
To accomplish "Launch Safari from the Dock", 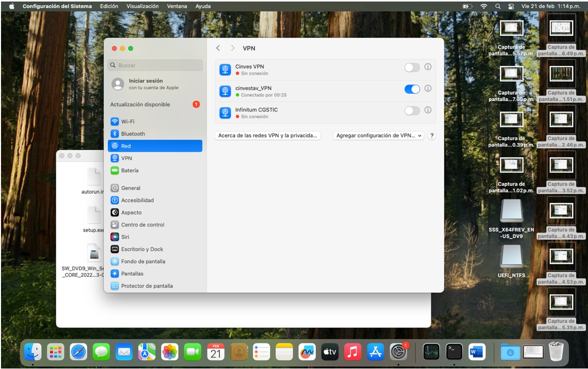I will click(x=78, y=352).
